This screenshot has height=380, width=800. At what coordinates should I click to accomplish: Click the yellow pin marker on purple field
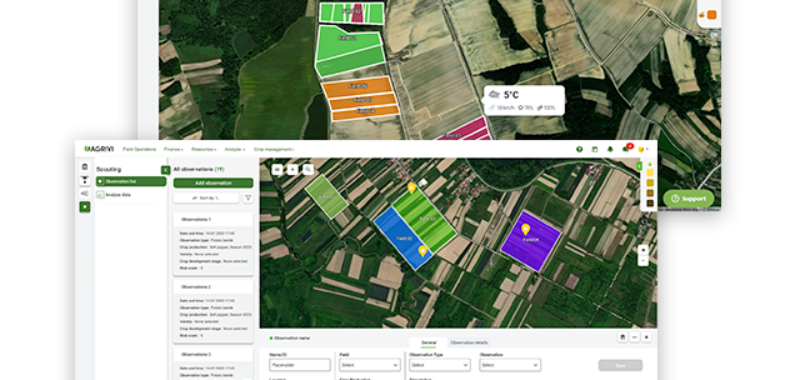[526, 230]
